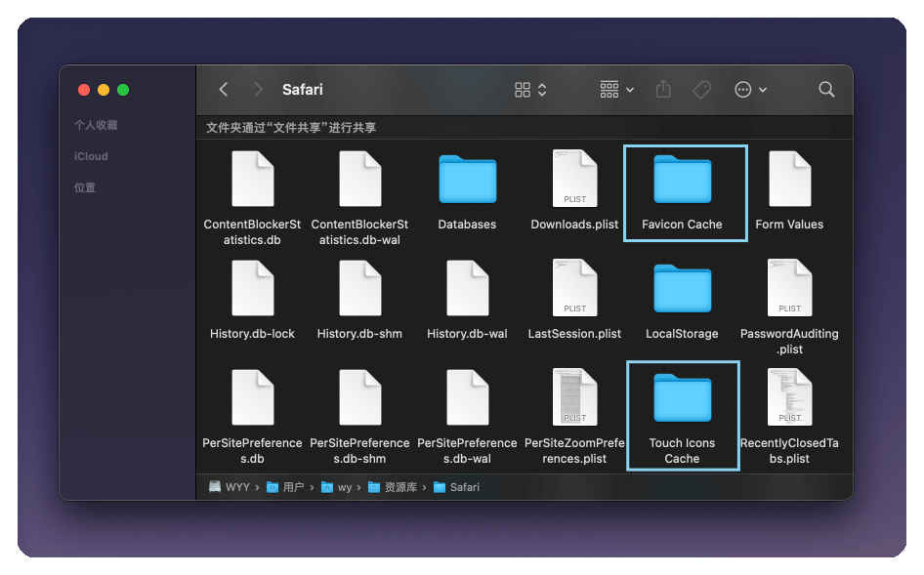Open the group-by grid dropdown
The width and height of the screenshot is (924, 575).
[x=616, y=90]
